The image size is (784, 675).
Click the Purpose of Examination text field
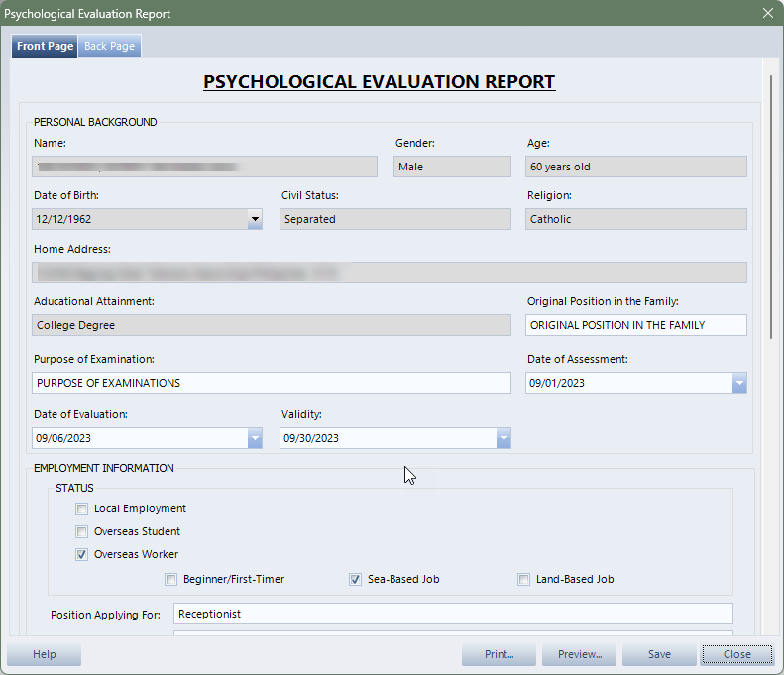coord(271,383)
